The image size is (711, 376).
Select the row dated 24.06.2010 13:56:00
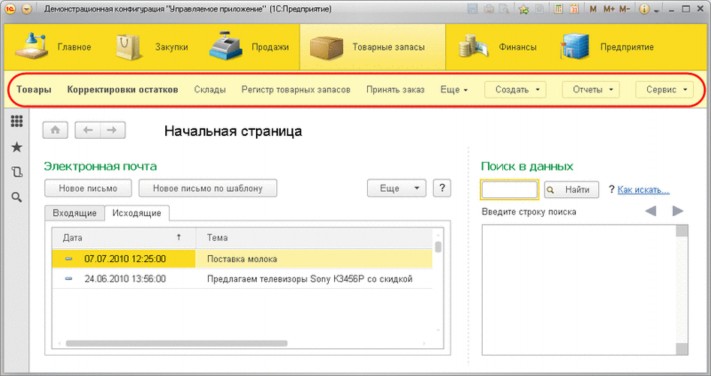[x=242, y=279]
